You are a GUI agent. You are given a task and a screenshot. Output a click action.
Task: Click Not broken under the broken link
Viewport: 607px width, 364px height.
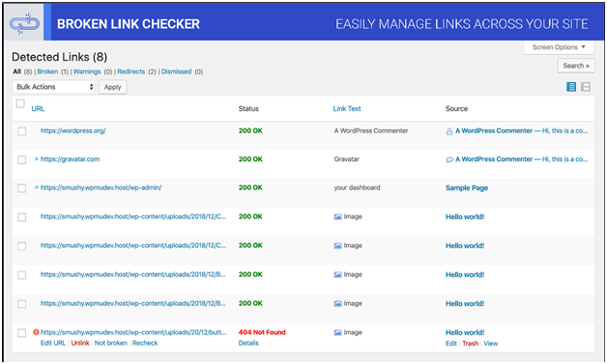tap(111, 343)
